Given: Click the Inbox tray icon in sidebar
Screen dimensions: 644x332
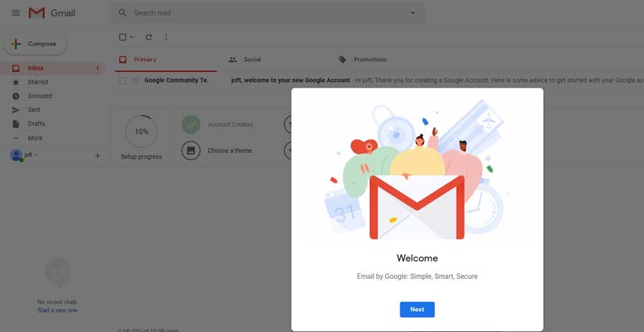Looking at the screenshot, I should [x=16, y=69].
